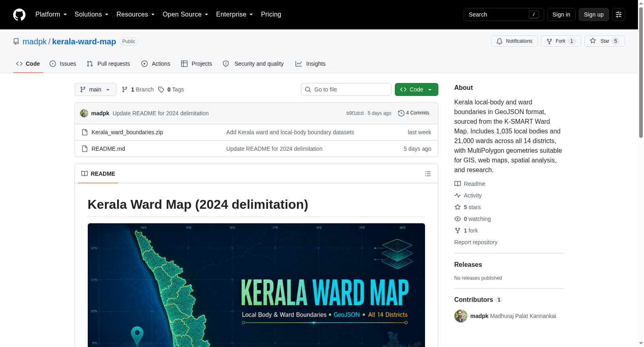The width and height of the screenshot is (644, 347).
Task: Click the Sign in button
Action: 561,15
